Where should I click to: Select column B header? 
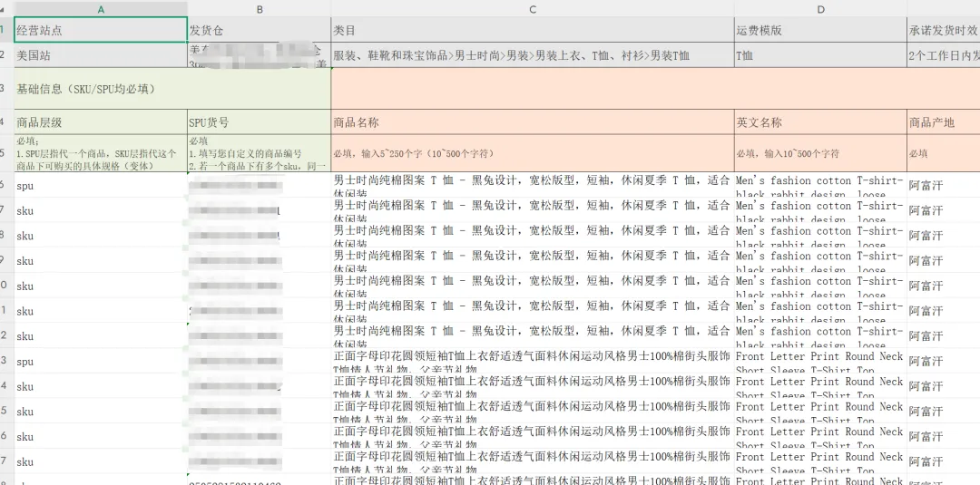260,8
